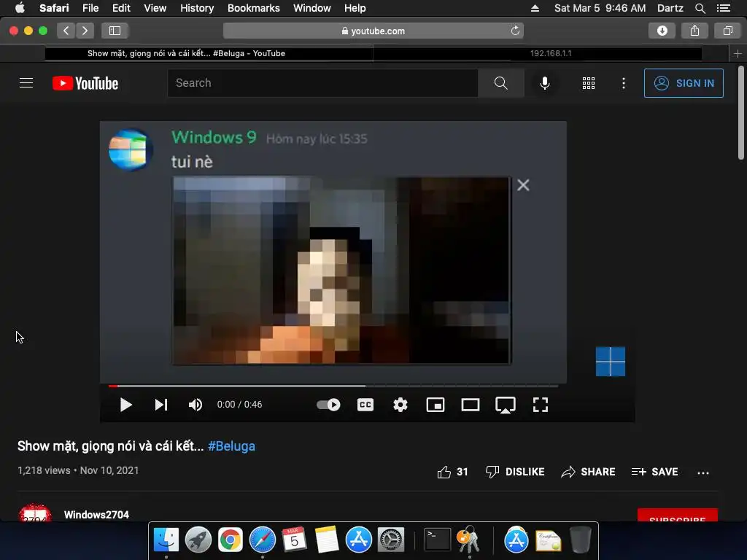
Task: Open the Bookmarks menu
Action: 253,8
